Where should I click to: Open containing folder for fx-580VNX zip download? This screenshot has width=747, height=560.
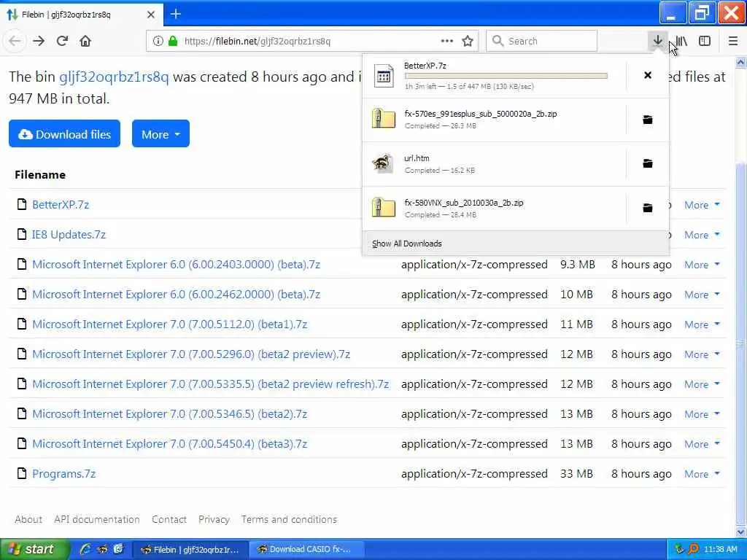click(x=648, y=208)
